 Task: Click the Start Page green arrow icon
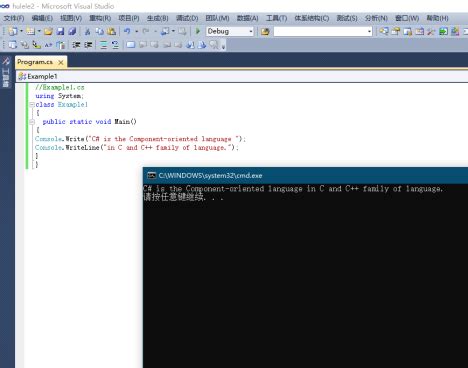coord(443,31)
